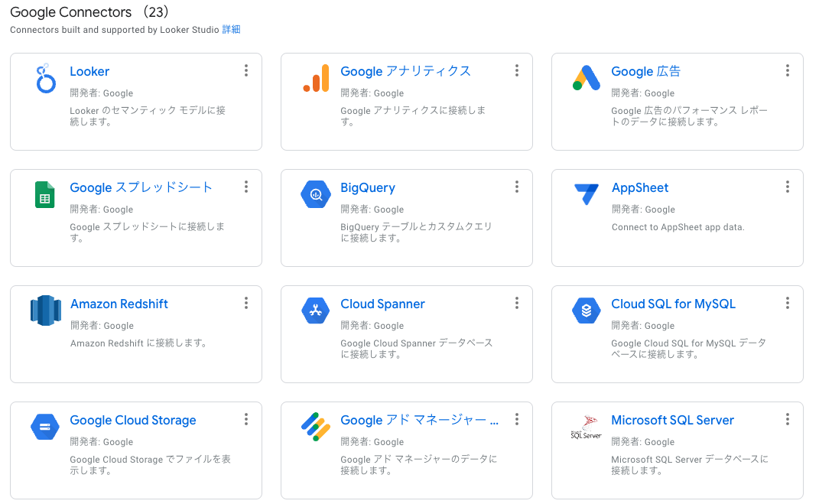Screen dimensions: 819x504
Task: Click the green Google スプレッドシート icon
Action: click(x=45, y=194)
